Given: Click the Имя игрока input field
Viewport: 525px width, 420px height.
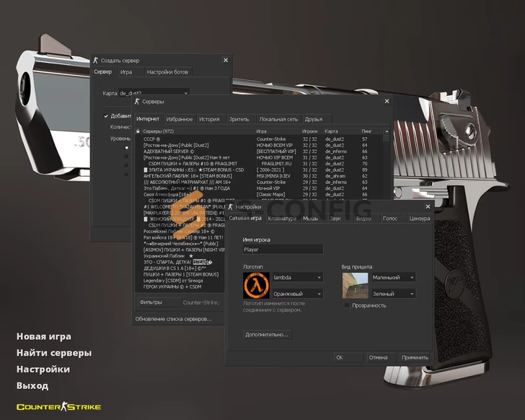Looking at the screenshot, I should point(283,250).
